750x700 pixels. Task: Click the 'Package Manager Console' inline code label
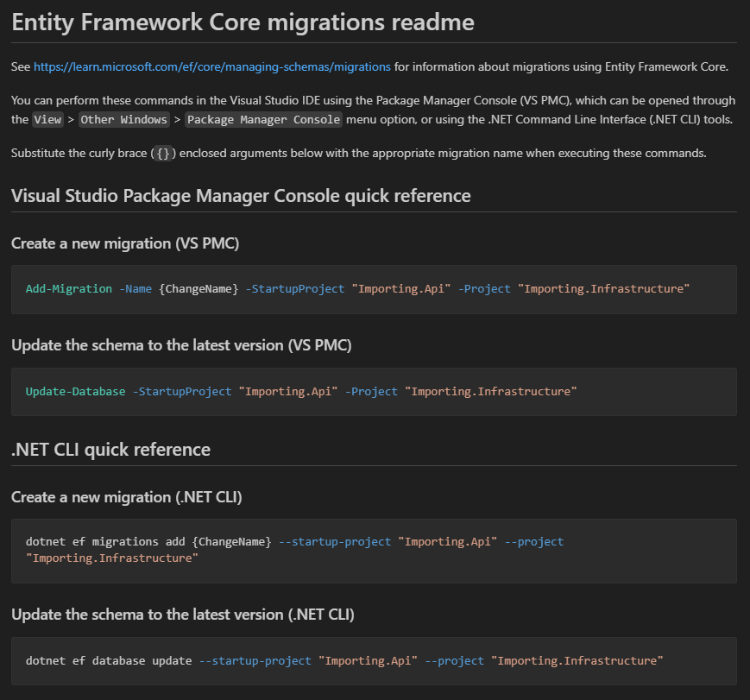tap(263, 119)
